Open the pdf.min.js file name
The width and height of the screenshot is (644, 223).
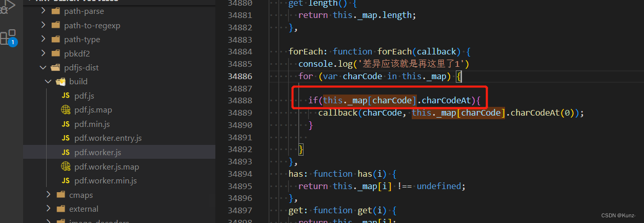(x=92, y=124)
